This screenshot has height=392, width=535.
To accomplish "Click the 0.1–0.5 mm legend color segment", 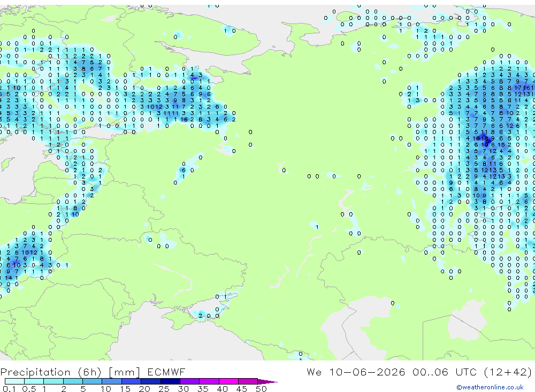I will click(x=14, y=381).
